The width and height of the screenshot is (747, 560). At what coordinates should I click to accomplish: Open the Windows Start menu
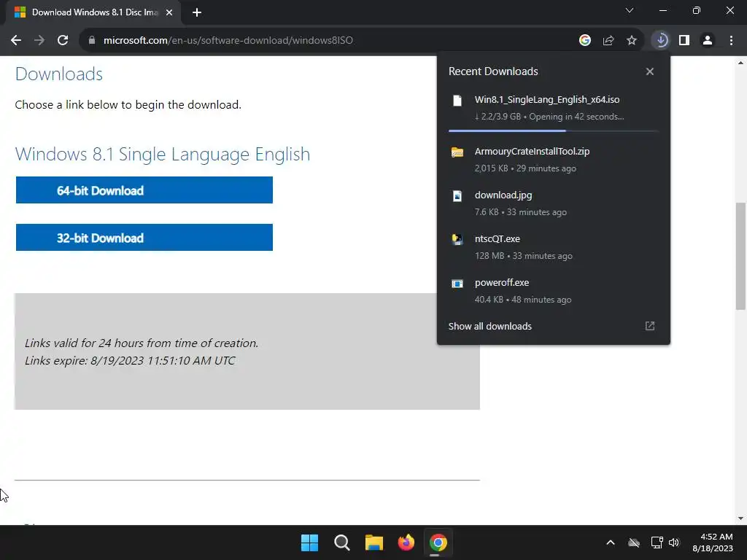309,542
